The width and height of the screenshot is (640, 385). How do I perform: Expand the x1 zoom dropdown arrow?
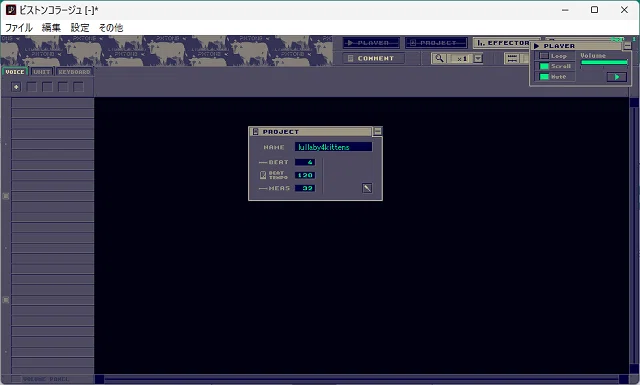tap(478, 59)
